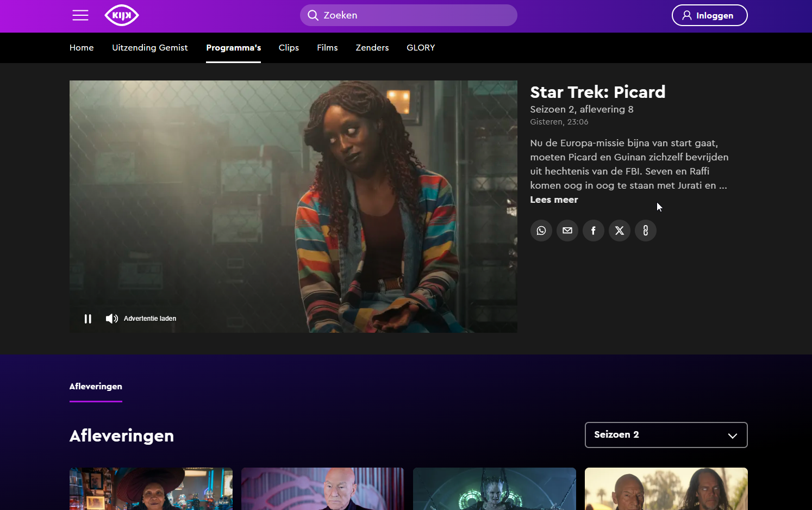
Task: Click the Inloggen button
Action: [709, 15]
